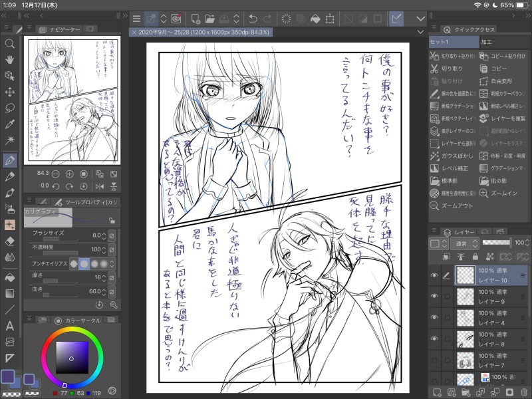Hide layer レイヤー 4 with eye icon
This screenshot has width=532, height=399.
(434, 317)
